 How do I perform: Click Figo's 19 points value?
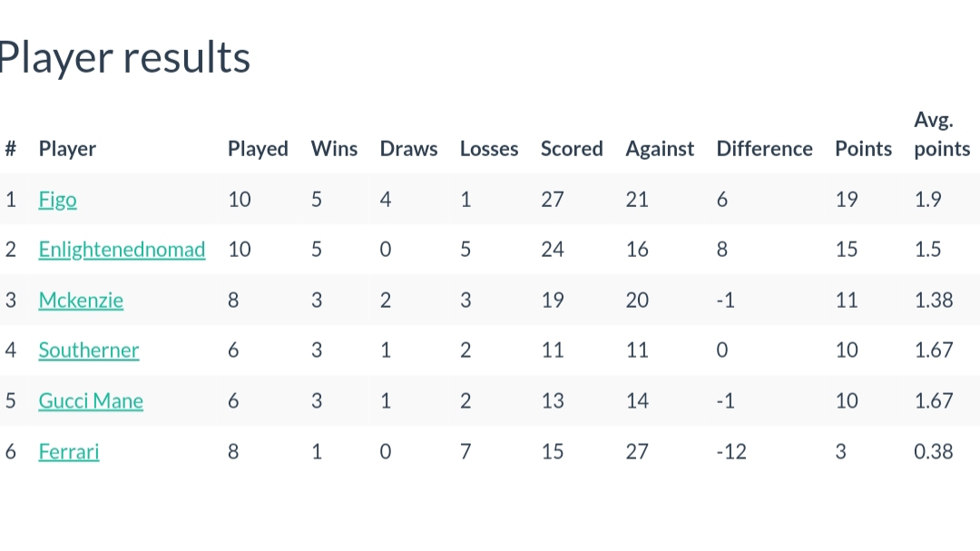[847, 200]
